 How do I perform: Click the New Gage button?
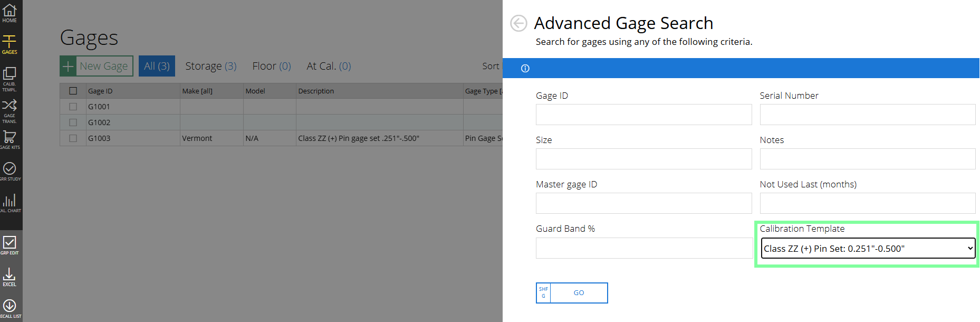point(97,66)
